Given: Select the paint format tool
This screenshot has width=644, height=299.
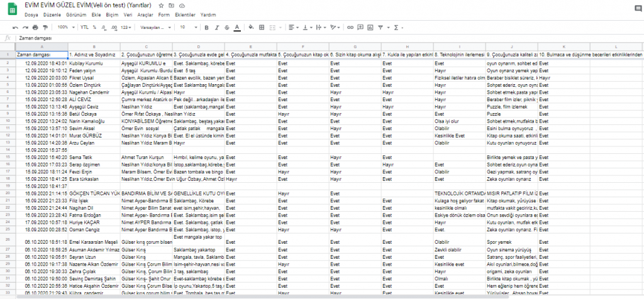Looking at the screenshot, I should [45, 28].
